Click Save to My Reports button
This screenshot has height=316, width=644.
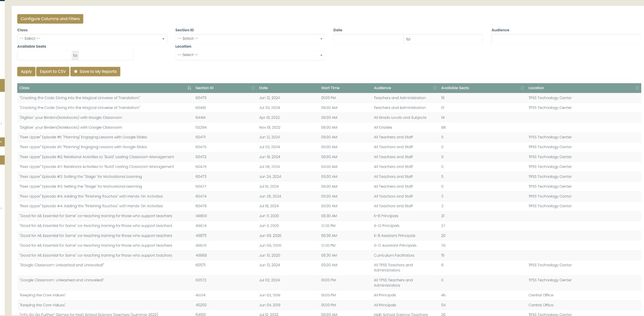point(95,71)
